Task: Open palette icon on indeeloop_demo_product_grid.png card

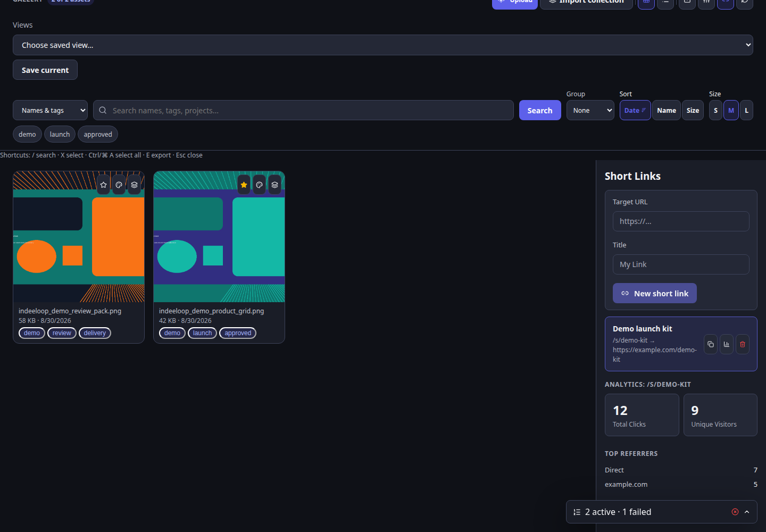Action: tap(260, 185)
